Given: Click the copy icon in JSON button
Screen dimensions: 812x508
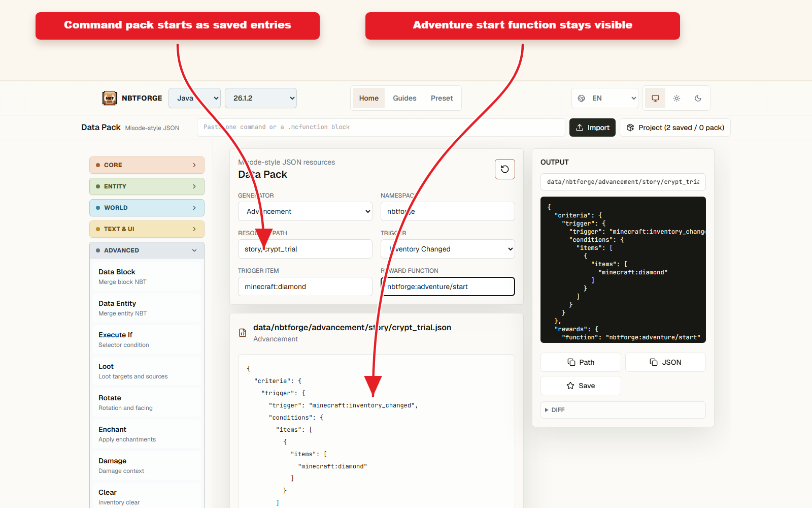Looking at the screenshot, I should (x=654, y=362).
